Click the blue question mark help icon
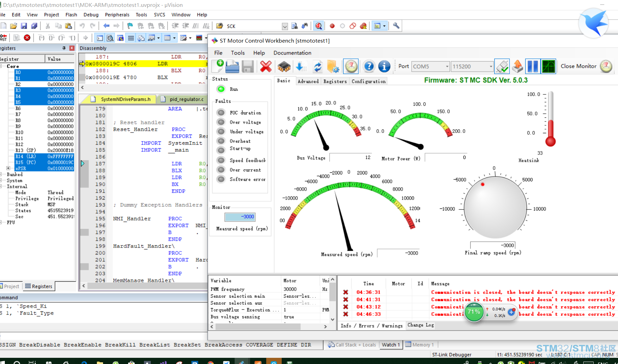618x364 pixels. (x=369, y=66)
